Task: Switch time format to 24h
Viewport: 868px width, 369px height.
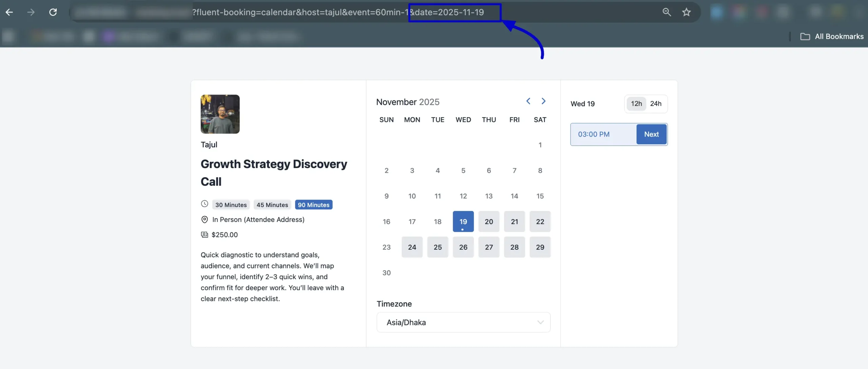Action: pos(655,104)
